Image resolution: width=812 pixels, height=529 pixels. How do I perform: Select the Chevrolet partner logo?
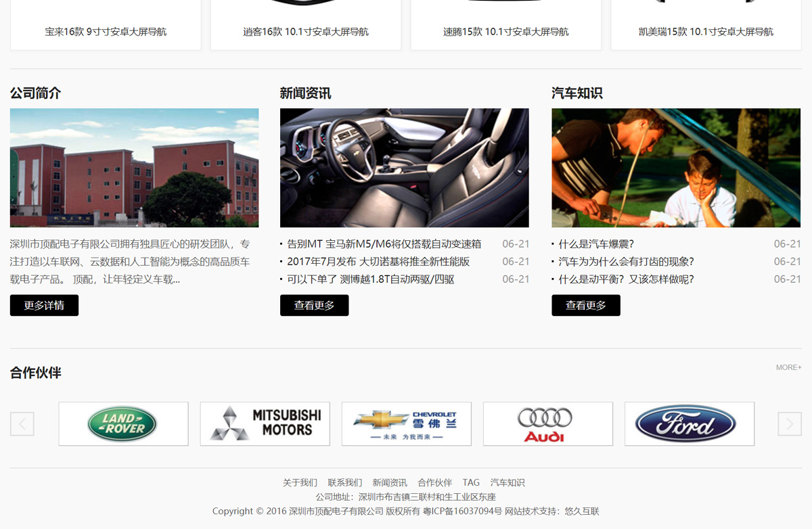[x=406, y=424]
